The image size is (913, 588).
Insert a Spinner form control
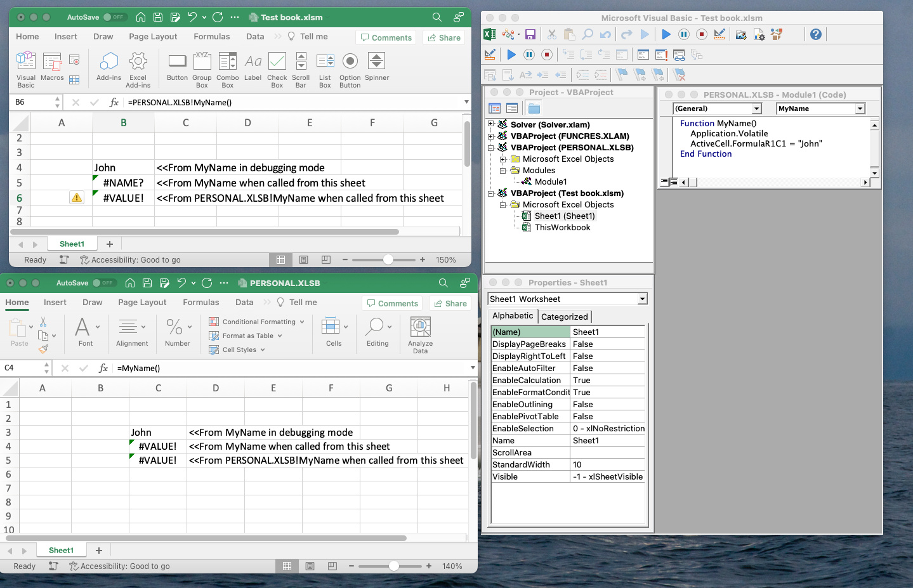377,67
